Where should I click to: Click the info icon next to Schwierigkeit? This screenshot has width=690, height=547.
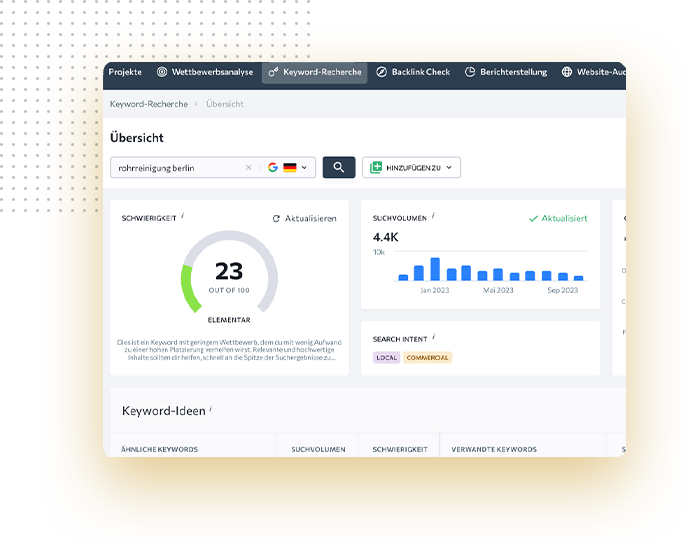click(x=183, y=216)
